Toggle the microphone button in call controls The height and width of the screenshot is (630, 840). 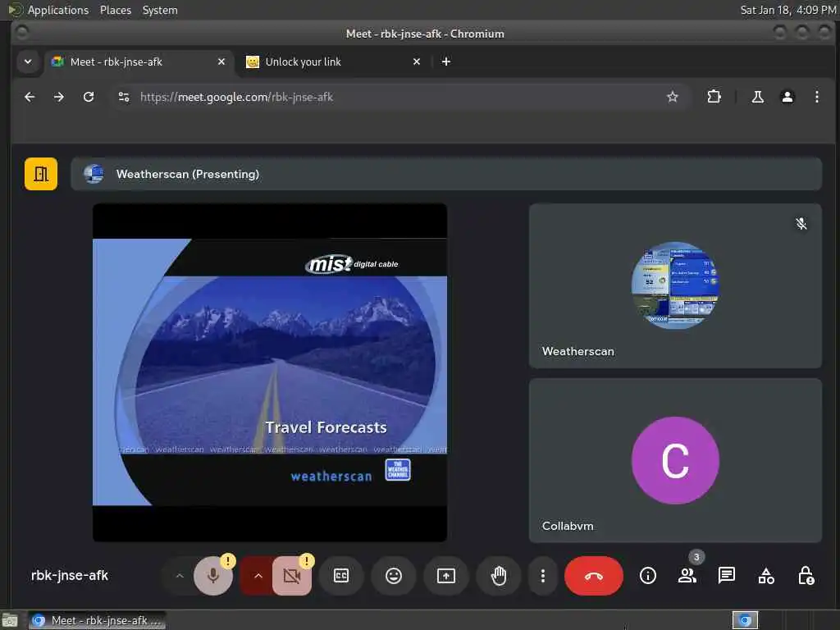pyautogui.click(x=213, y=576)
